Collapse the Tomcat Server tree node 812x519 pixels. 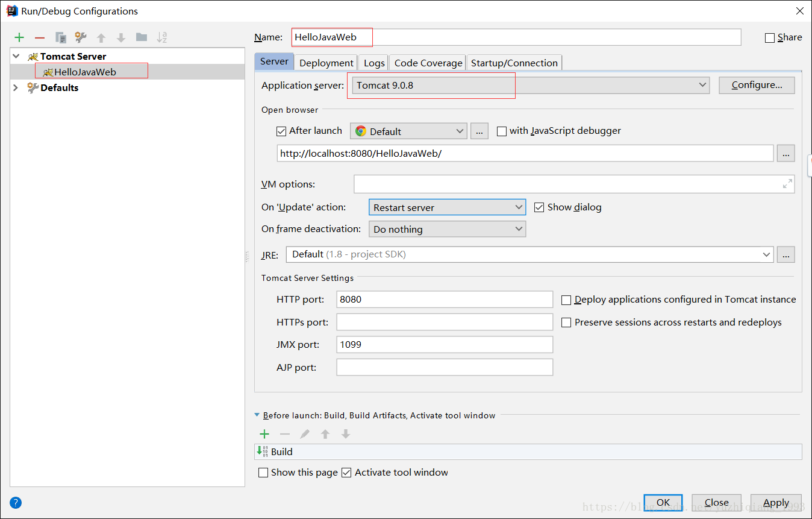16,57
